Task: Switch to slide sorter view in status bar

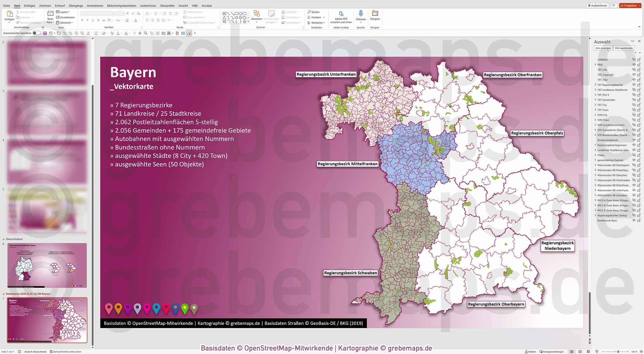Action: [580, 351]
